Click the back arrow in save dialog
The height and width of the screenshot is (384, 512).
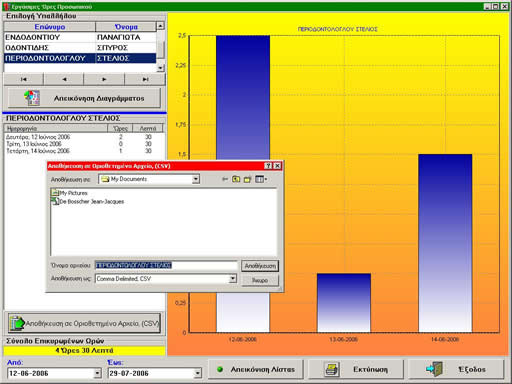point(225,179)
